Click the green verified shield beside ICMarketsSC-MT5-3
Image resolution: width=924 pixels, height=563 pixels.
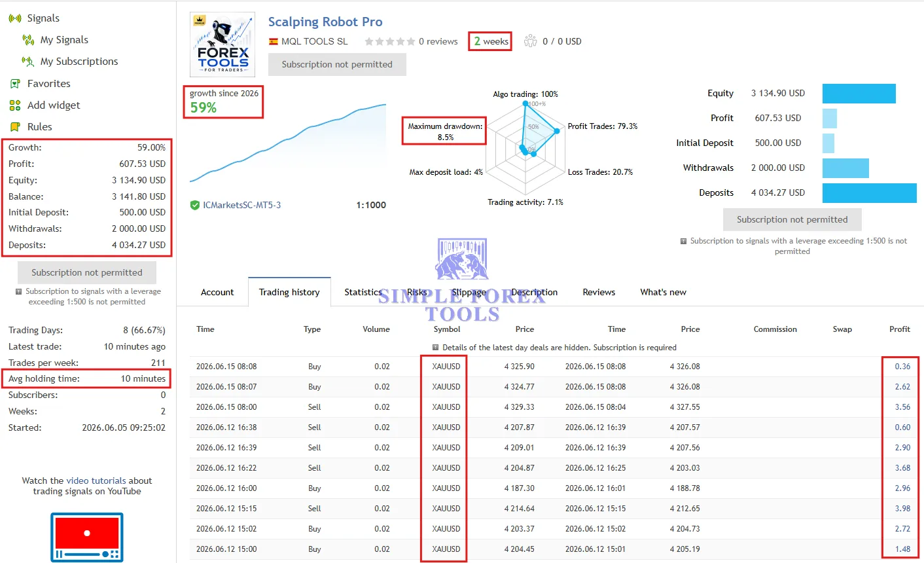195,205
